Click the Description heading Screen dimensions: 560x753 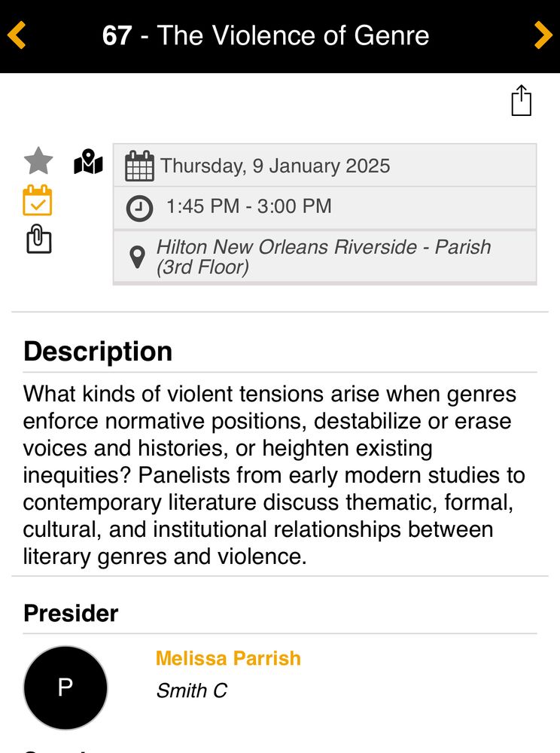pos(99,351)
